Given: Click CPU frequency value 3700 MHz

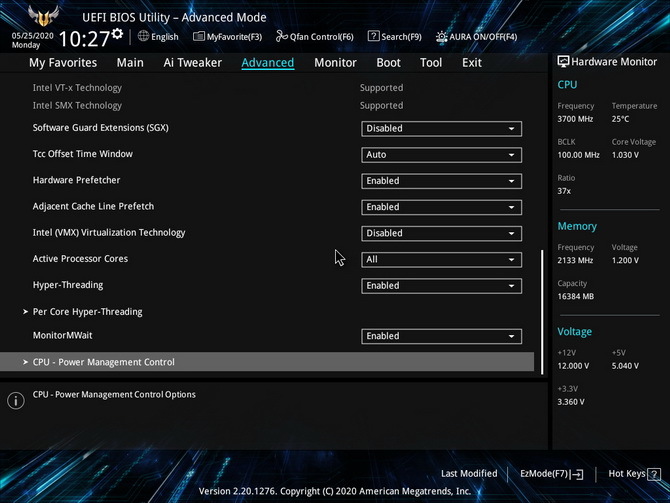Looking at the screenshot, I should 575,119.
